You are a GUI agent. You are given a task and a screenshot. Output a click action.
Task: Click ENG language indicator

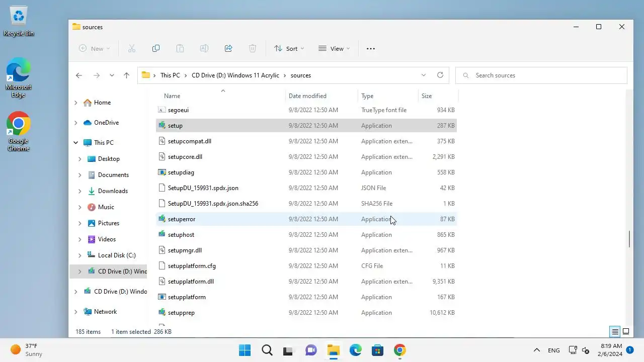click(553, 350)
